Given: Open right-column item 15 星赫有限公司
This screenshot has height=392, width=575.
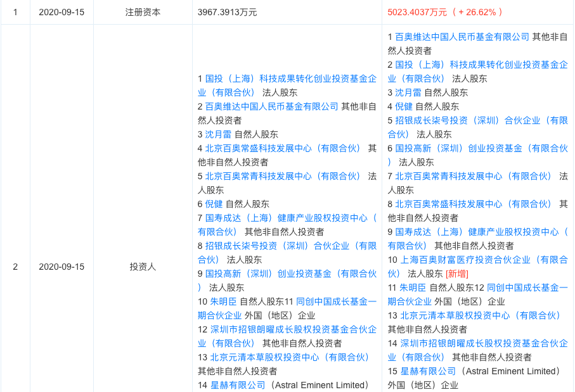Looking at the screenshot, I should [x=428, y=371].
